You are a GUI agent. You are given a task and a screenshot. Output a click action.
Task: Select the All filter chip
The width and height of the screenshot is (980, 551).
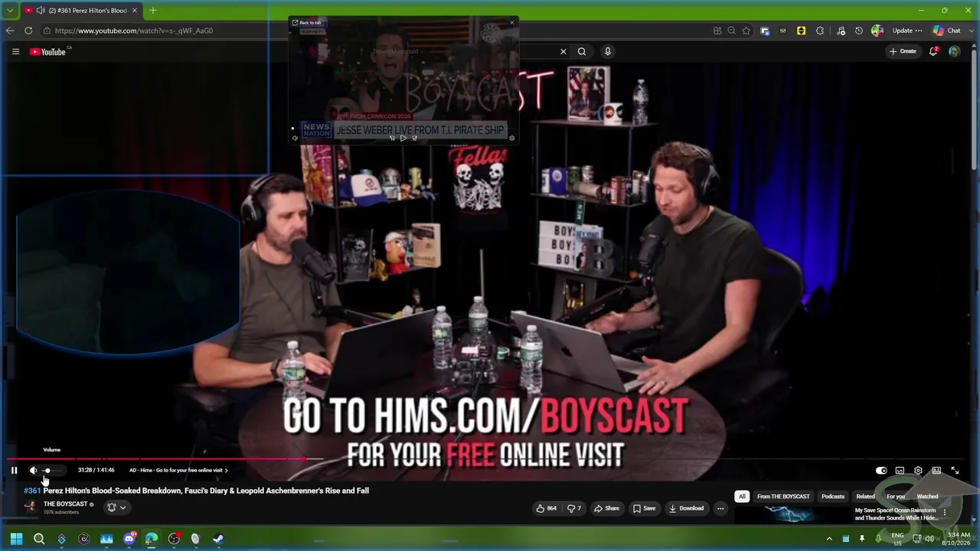741,497
